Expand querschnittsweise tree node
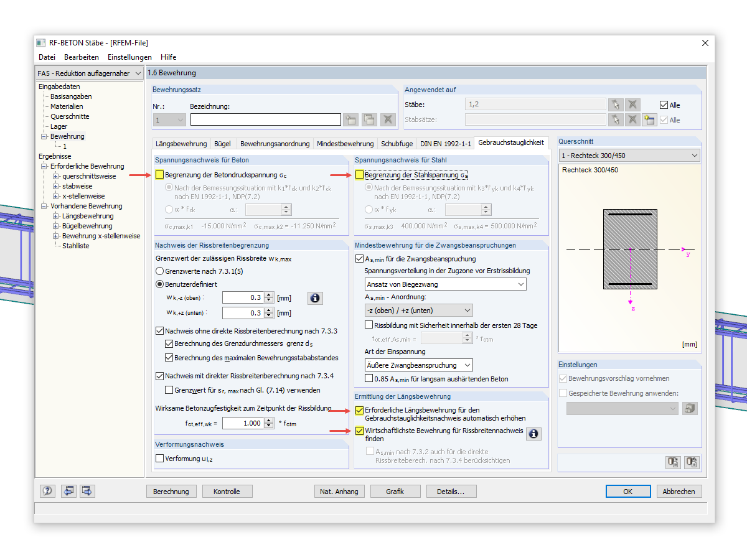747x560 pixels. [55, 176]
